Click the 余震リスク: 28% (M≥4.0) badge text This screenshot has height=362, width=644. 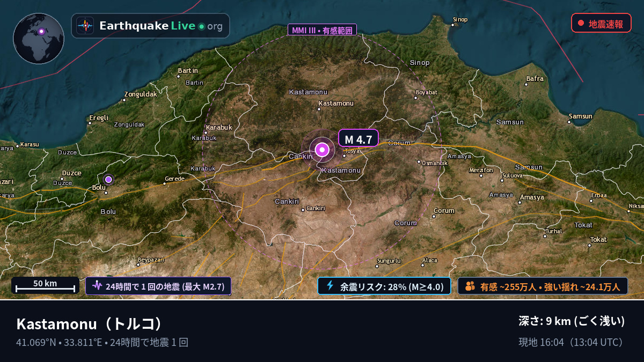click(392, 286)
